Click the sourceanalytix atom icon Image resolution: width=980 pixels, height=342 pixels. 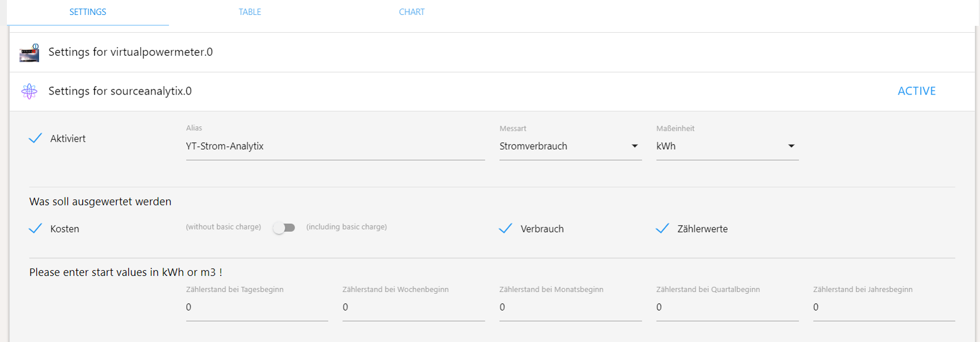(x=29, y=91)
